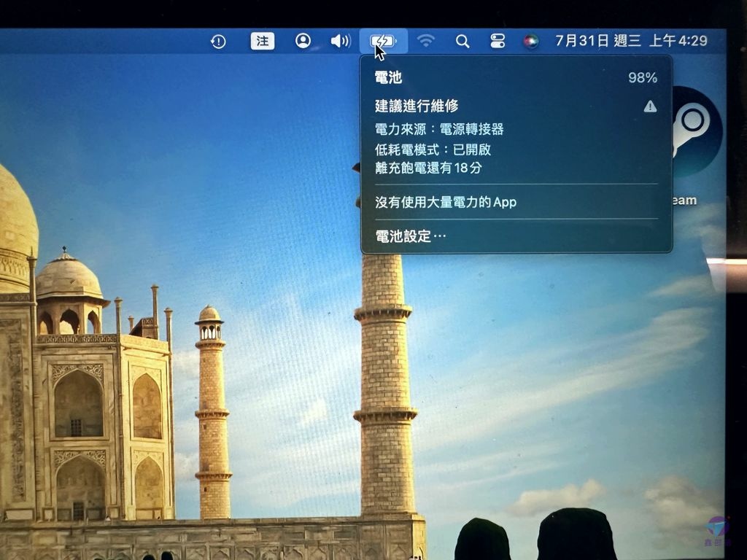This screenshot has height=560, width=747.
Task: Open Control Center toggles icon
Action: click(498, 41)
